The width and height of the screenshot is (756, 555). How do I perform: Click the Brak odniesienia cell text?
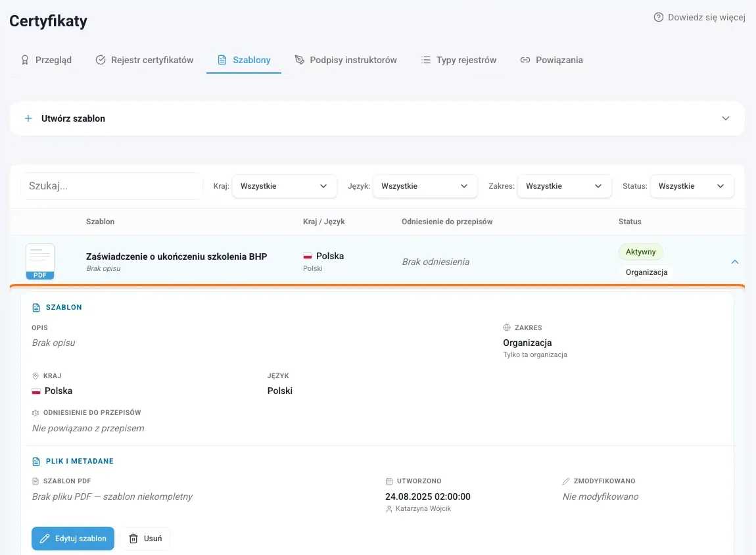pos(436,262)
